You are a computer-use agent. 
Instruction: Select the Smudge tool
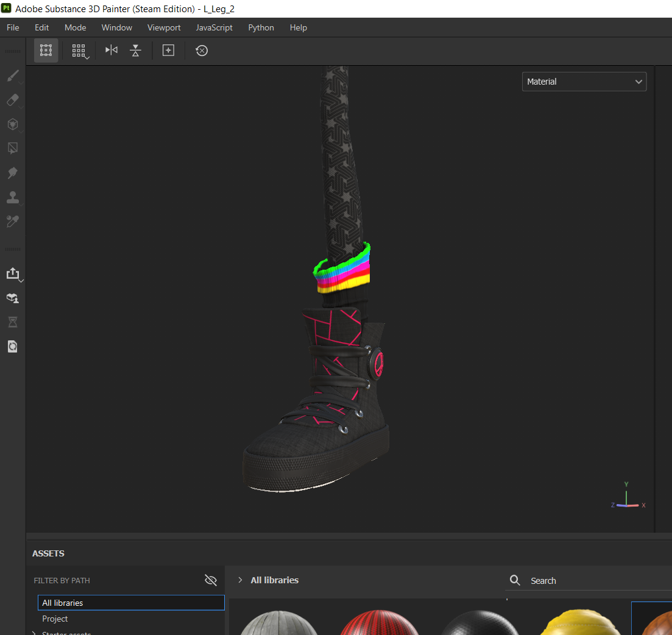(13, 173)
